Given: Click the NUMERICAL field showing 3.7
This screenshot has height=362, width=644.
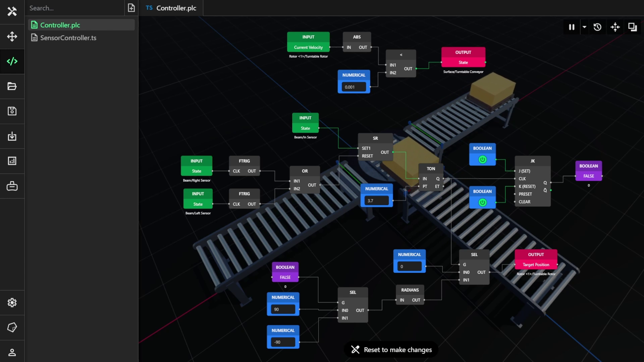Looking at the screenshot, I should (376, 200).
